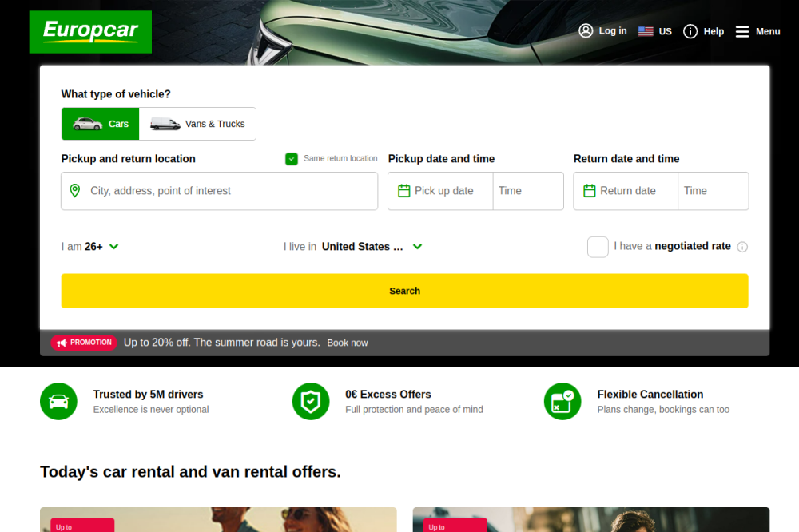Click the Trusted by 5M drivers heading
Viewport: 799px width, 532px height.
pyautogui.click(x=148, y=395)
